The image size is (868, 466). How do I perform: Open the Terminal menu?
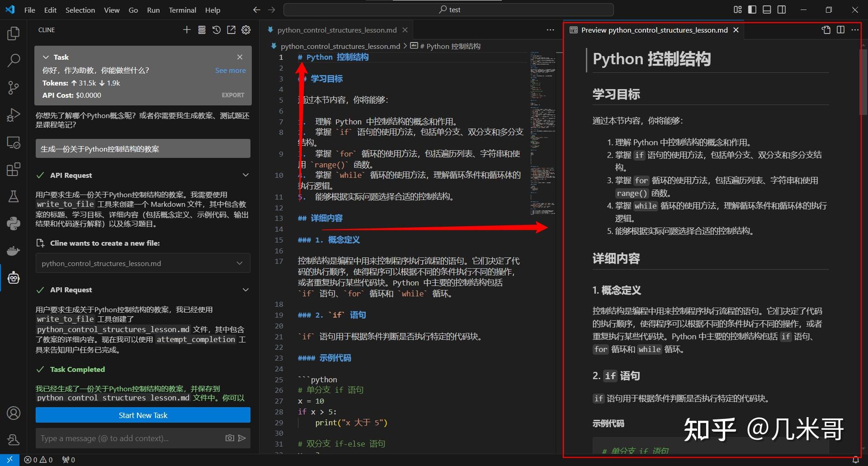point(182,10)
